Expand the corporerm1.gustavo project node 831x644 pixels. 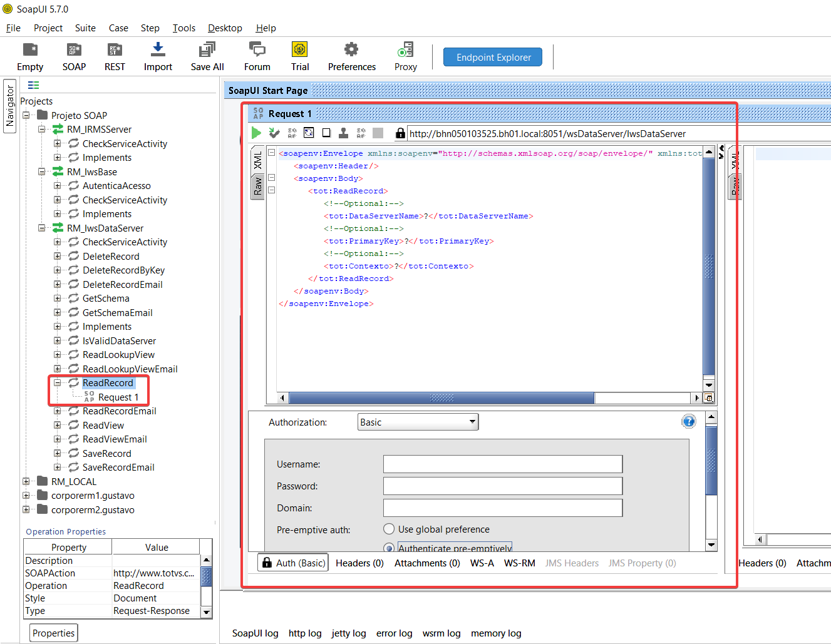pyautogui.click(x=26, y=495)
